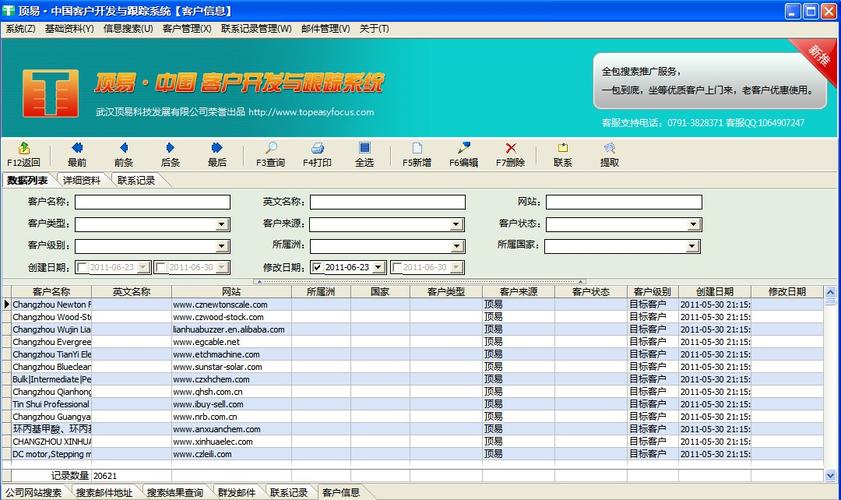Delete record using F7删除

pos(510,155)
